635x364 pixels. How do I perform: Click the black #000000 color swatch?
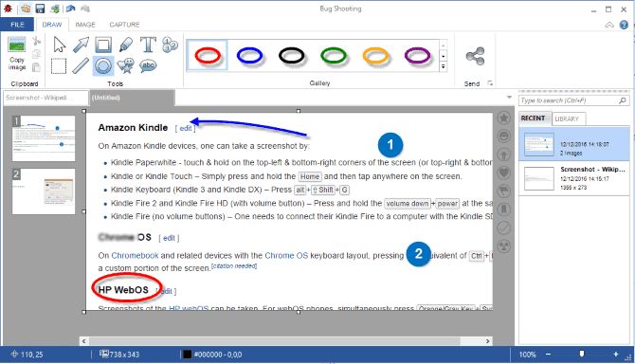pos(187,355)
